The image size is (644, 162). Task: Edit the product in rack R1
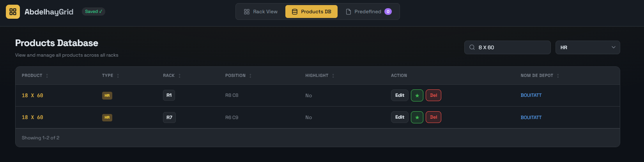(400, 95)
